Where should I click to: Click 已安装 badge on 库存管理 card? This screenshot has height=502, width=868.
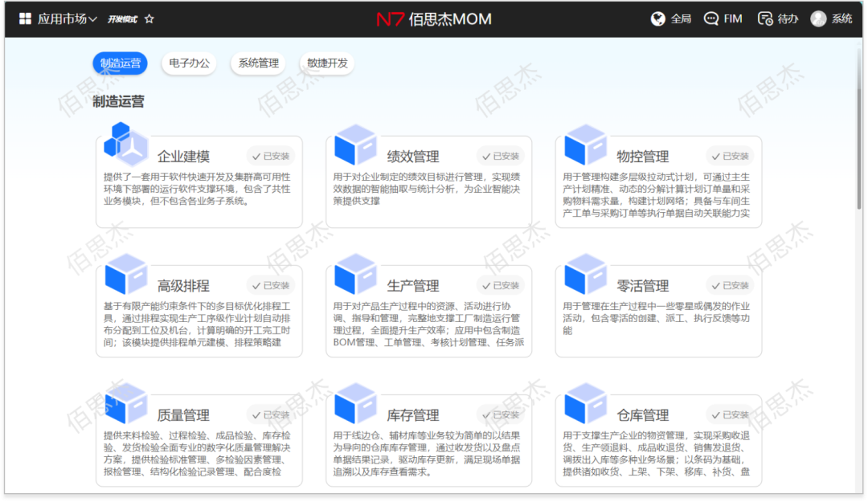coord(501,415)
